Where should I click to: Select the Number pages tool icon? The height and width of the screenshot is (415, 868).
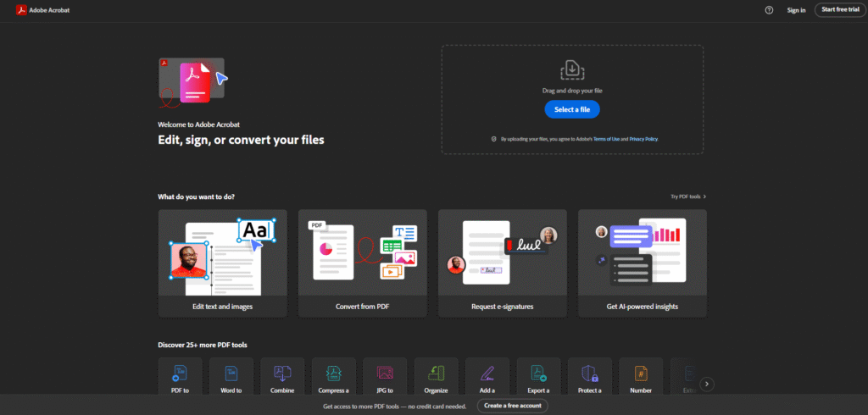coord(641,373)
